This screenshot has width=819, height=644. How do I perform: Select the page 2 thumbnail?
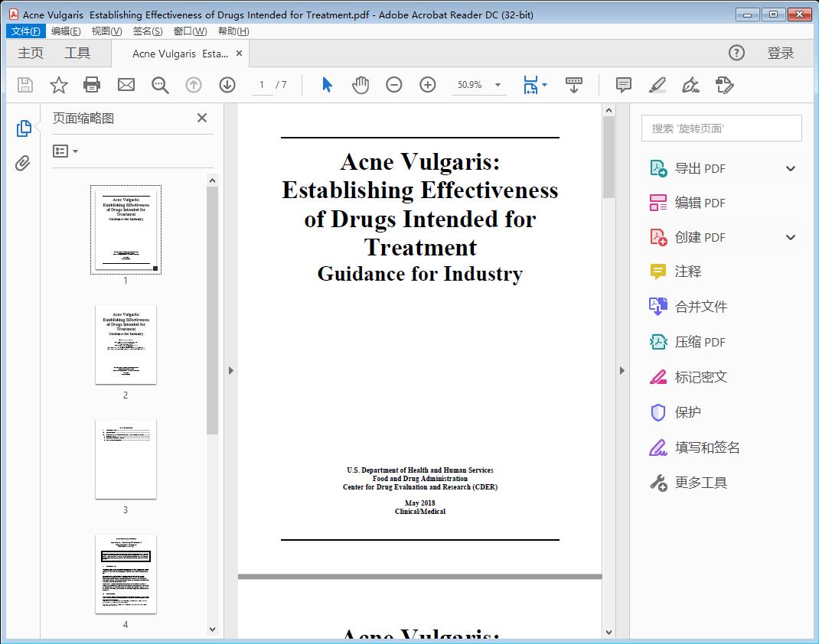point(126,345)
